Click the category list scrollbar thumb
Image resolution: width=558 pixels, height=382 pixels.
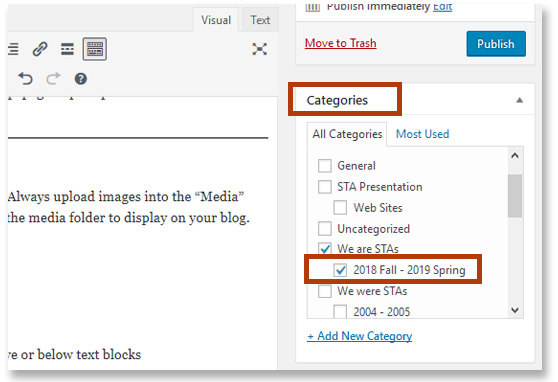pos(515,195)
